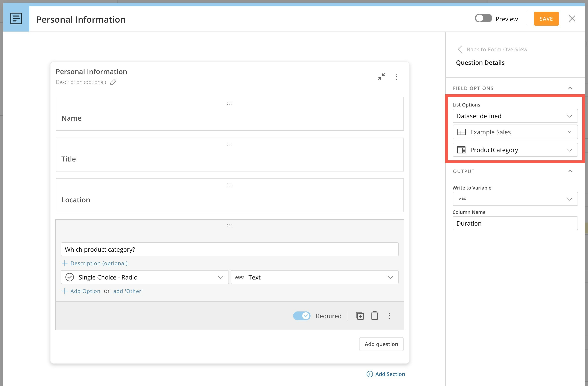Disable the Required toggle
This screenshot has height=386, width=588.
302,316
